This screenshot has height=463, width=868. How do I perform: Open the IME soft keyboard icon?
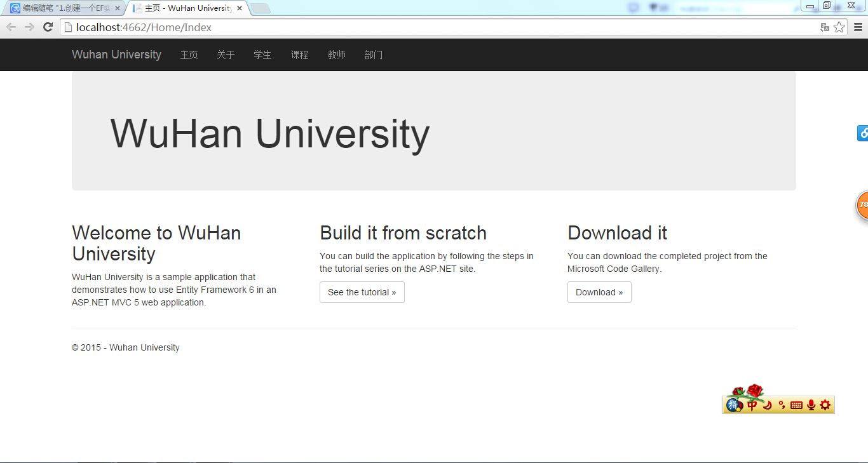coord(796,405)
